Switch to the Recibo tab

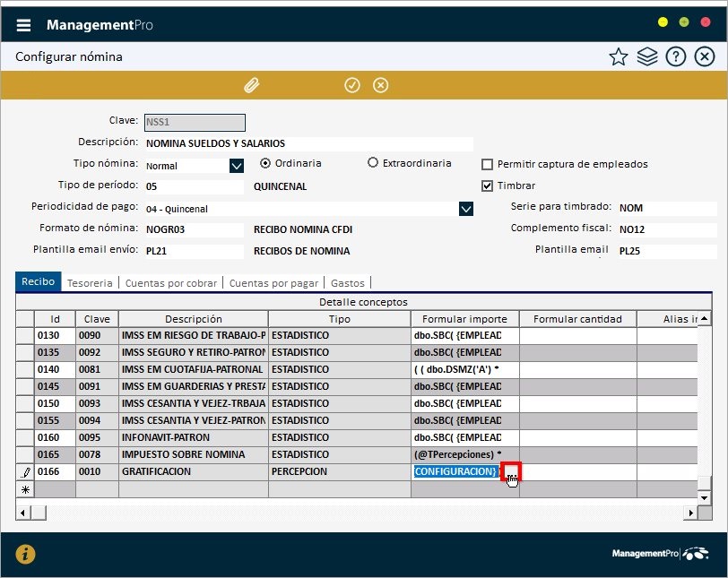[38, 281]
